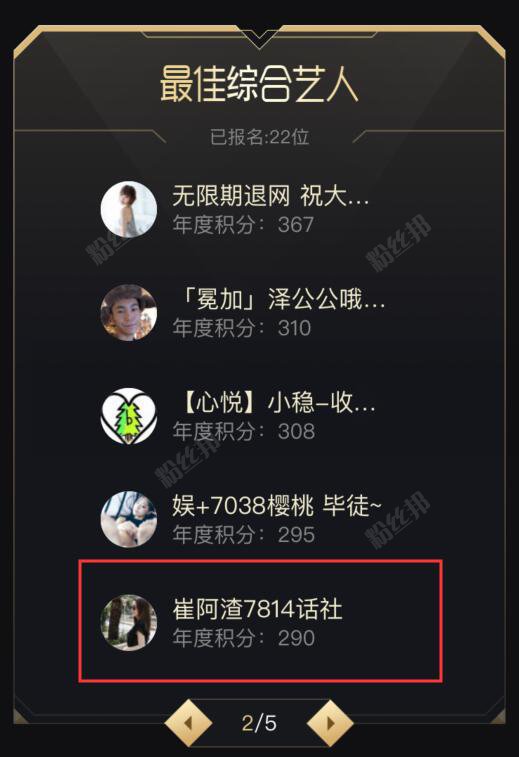Click the 2/5 page indicator
This screenshot has height=757, width=519.
pyautogui.click(x=259, y=723)
